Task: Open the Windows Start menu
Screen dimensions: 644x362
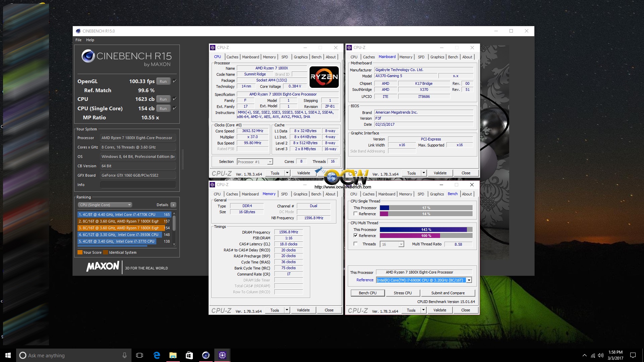Action: [8, 355]
